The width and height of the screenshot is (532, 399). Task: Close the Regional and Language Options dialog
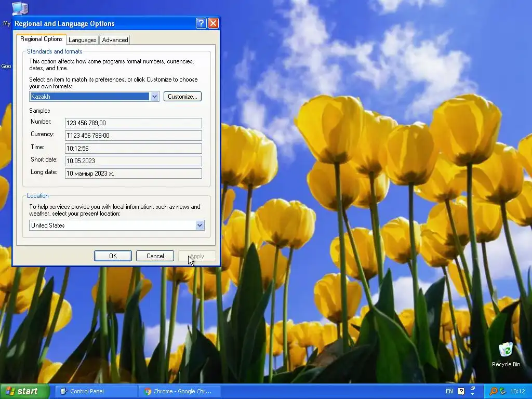pyautogui.click(x=213, y=23)
